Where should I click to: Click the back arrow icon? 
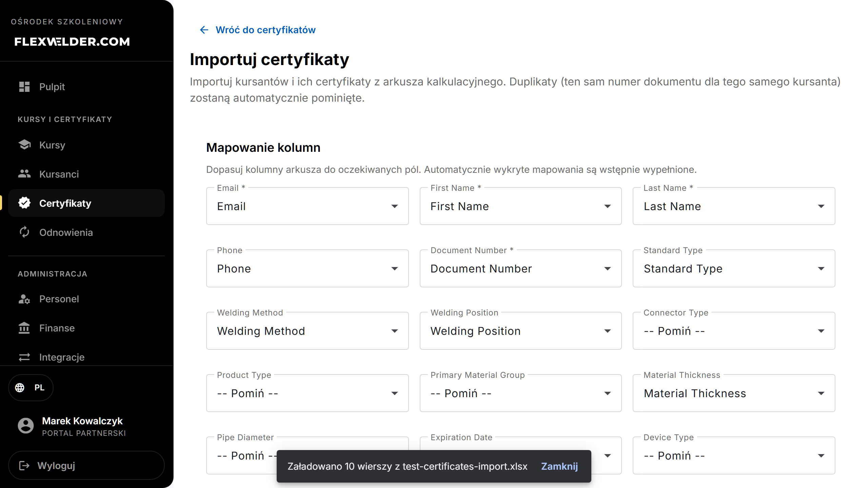point(204,30)
